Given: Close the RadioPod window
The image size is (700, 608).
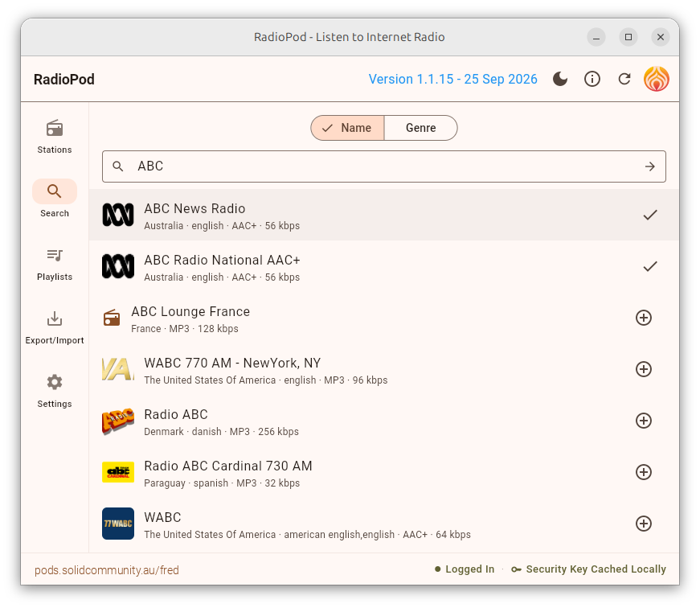Looking at the screenshot, I should point(661,37).
